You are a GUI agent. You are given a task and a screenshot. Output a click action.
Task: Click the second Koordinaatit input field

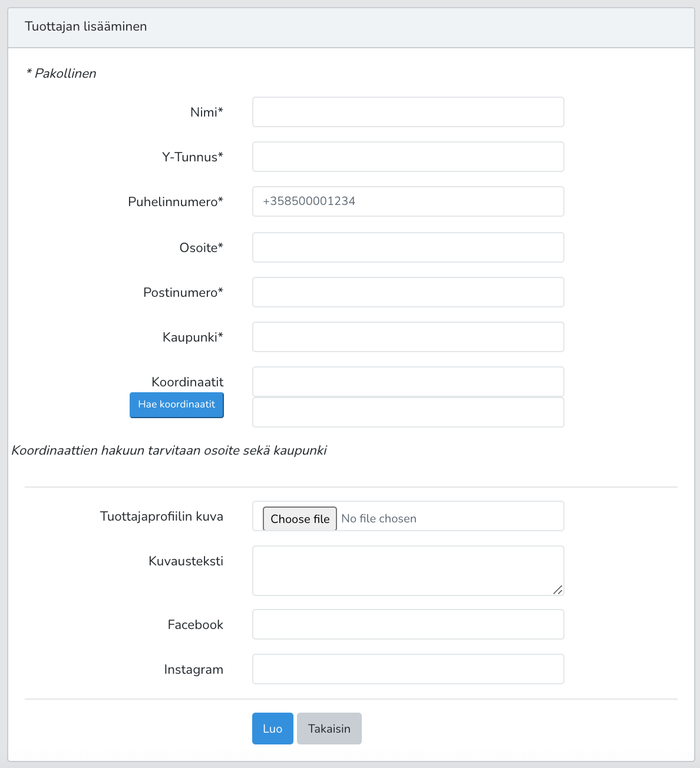(x=408, y=412)
